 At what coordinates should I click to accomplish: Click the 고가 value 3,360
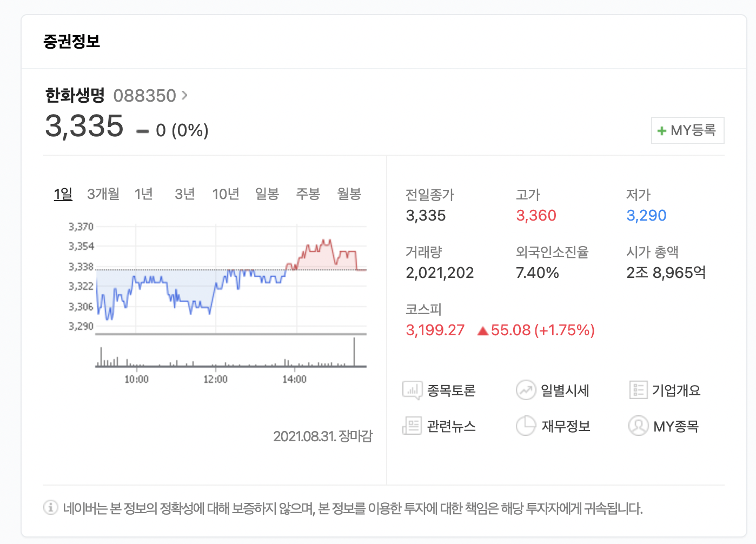(536, 215)
